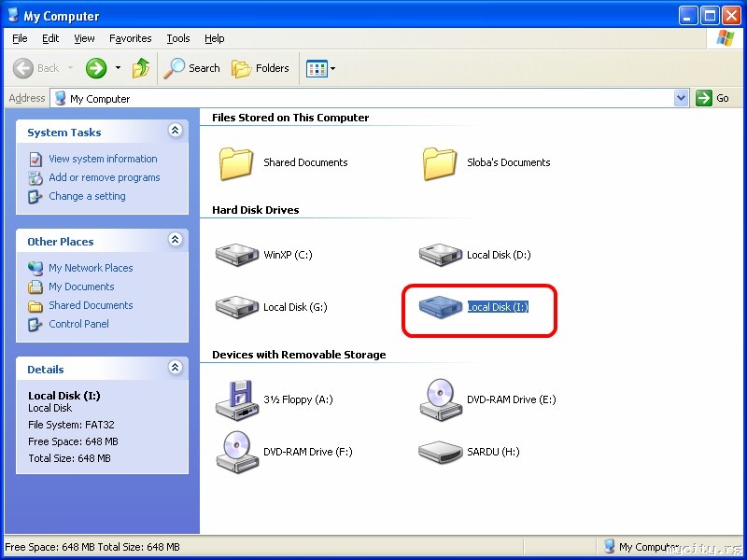Open Shared Documents folder icon
Image resolution: width=747 pixels, height=560 pixels.
236,163
